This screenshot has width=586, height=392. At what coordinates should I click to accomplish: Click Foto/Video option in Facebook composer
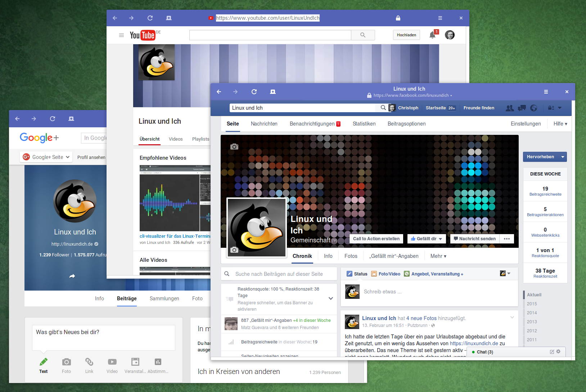386,274
